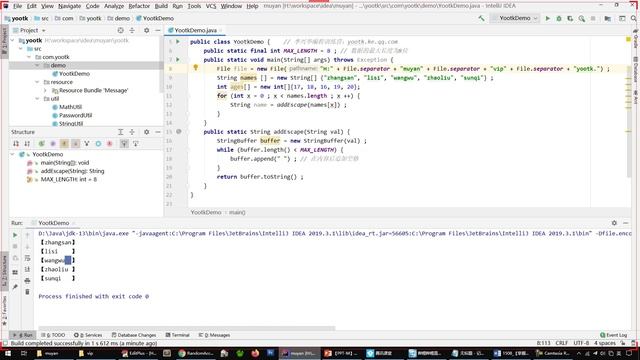640x360 pixels.
Task: Open EditPlus from the Windows taskbar
Action: coord(138,353)
